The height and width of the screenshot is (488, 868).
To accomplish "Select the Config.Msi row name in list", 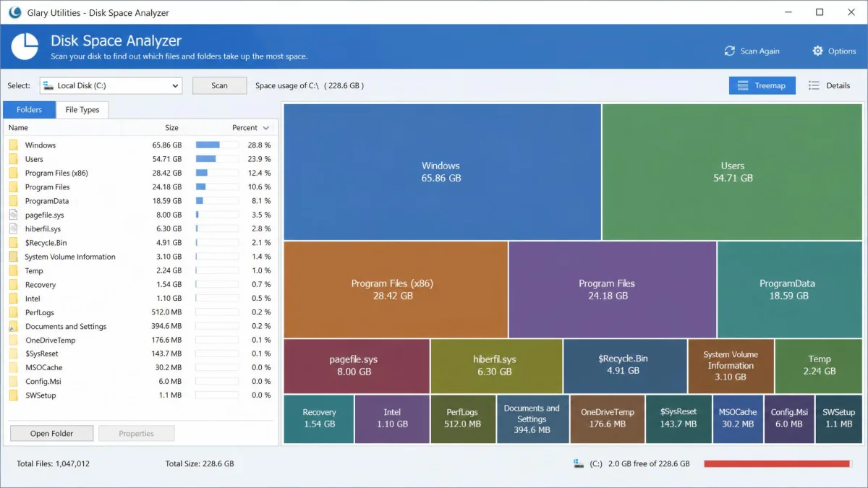I will [42, 382].
